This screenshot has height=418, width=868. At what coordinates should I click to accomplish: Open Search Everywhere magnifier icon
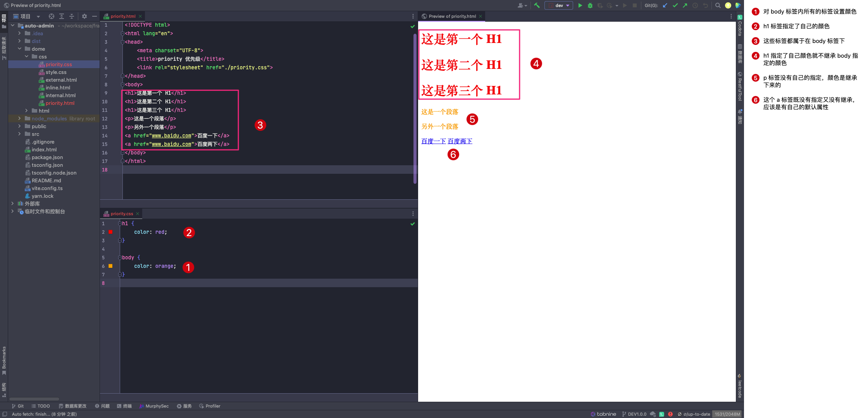coord(718,5)
